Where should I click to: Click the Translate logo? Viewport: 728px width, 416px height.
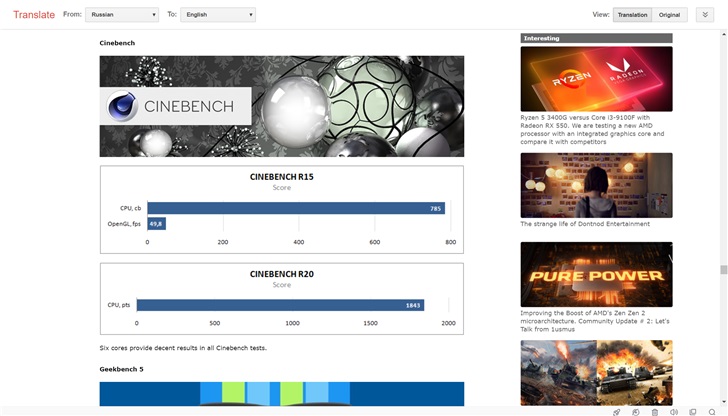point(34,14)
